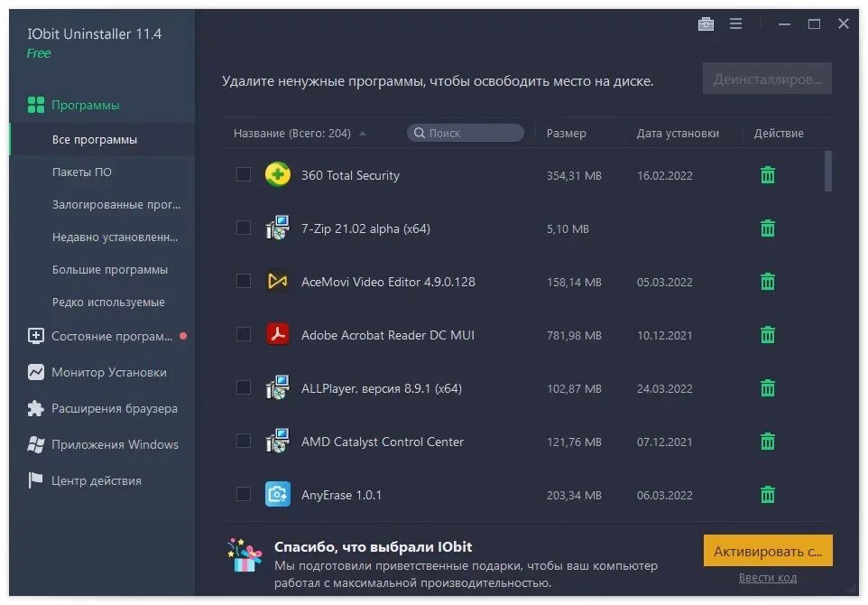This screenshot has height=605, width=868.
Task: Click trash icon for AMD Catalyst Control Center
Action: click(768, 442)
